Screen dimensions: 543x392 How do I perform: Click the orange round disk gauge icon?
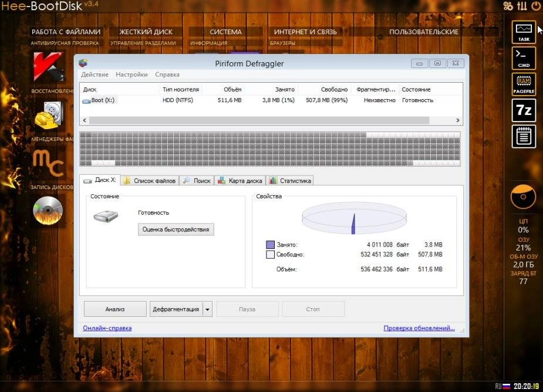523,197
